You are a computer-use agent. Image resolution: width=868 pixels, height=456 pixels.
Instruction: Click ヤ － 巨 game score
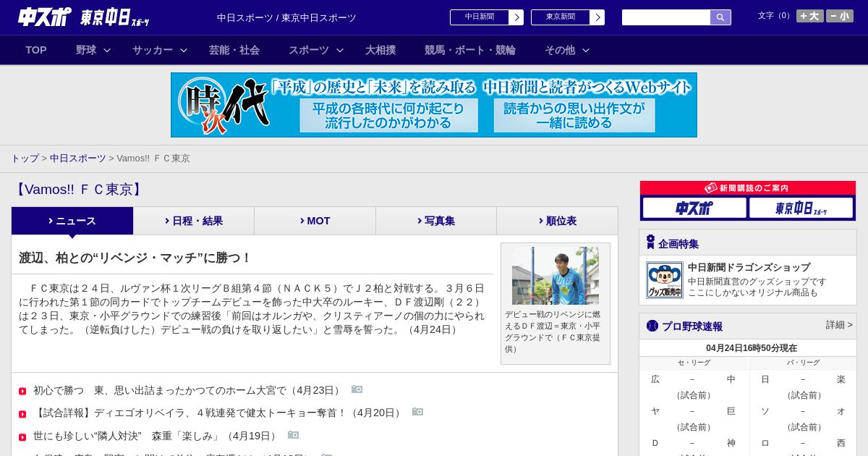(x=694, y=411)
